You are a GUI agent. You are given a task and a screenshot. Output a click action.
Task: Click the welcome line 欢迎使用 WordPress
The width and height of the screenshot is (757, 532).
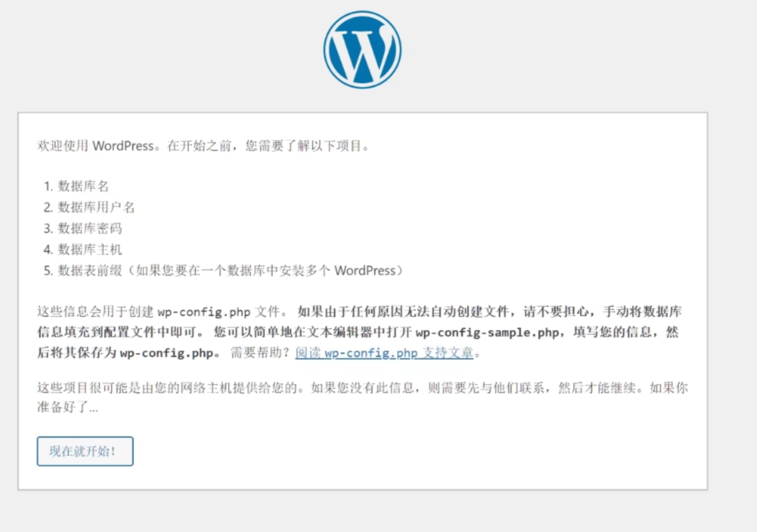203,145
